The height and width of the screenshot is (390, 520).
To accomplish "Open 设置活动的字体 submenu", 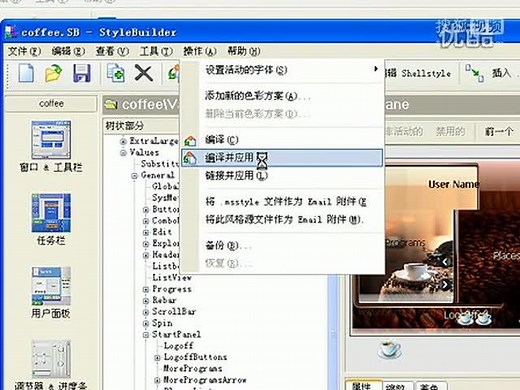I will (x=282, y=70).
